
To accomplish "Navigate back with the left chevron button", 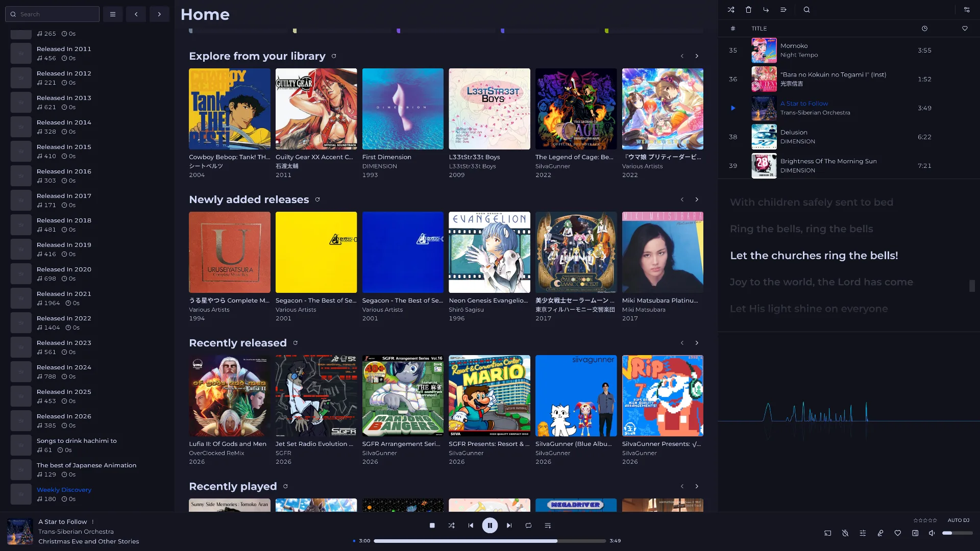I will 136,14.
